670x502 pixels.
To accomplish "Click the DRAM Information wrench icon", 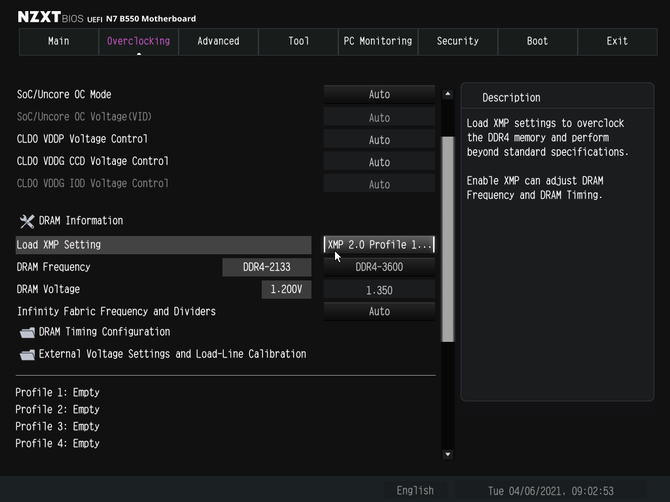I will pyautogui.click(x=27, y=221).
